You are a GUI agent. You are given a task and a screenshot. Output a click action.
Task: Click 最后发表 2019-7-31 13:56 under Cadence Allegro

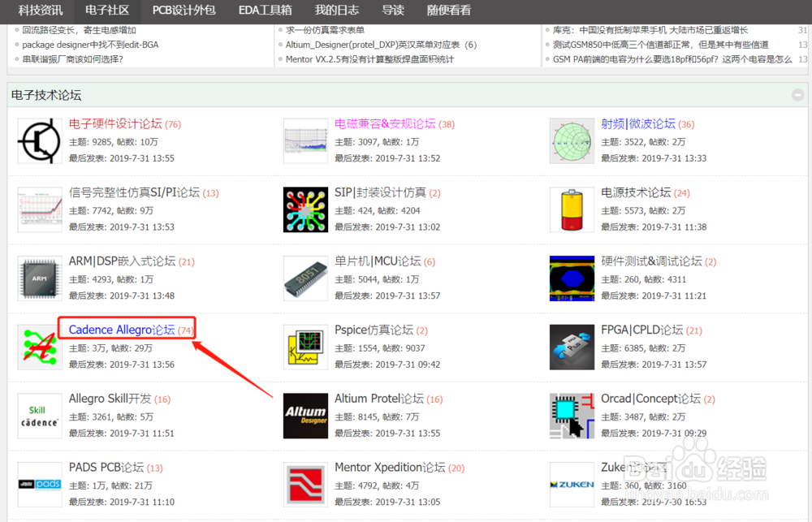pyautogui.click(x=122, y=365)
